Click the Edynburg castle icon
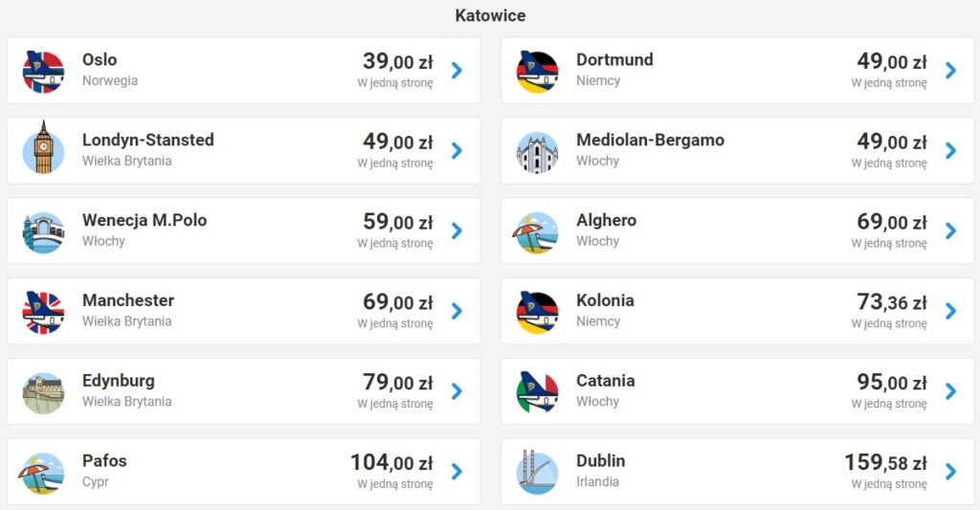980x510 pixels. point(43,392)
